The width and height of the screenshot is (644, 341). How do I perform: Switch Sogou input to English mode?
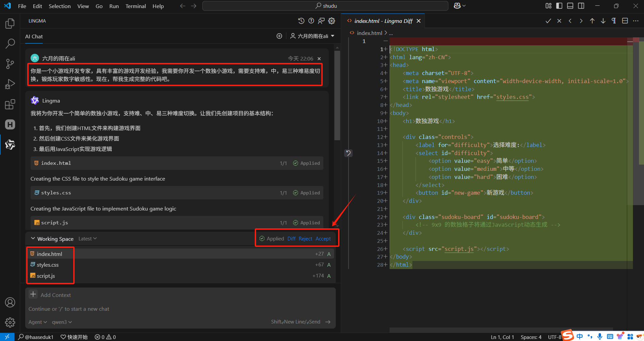(580, 337)
